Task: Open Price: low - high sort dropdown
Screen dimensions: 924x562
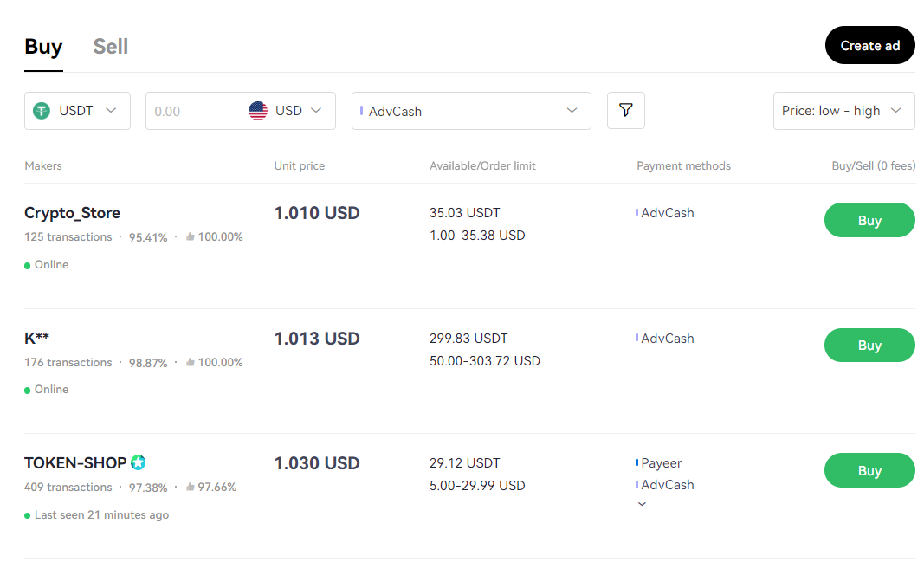Action: click(x=843, y=111)
